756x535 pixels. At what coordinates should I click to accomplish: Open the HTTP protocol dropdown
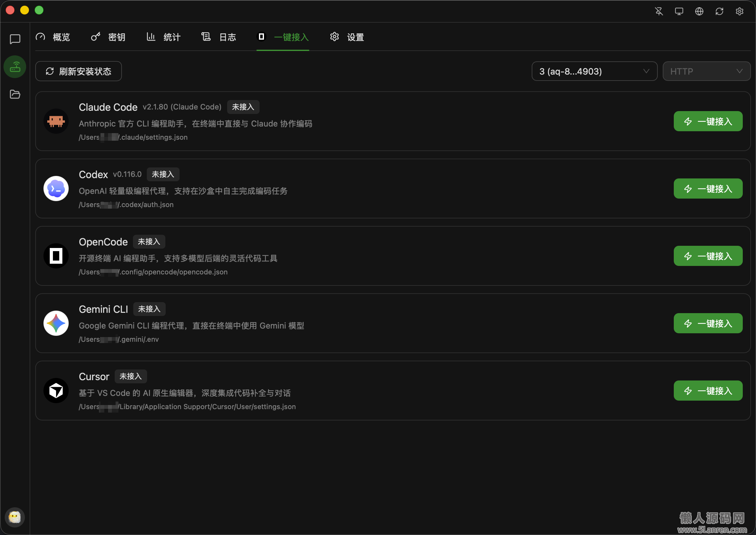pos(706,71)
